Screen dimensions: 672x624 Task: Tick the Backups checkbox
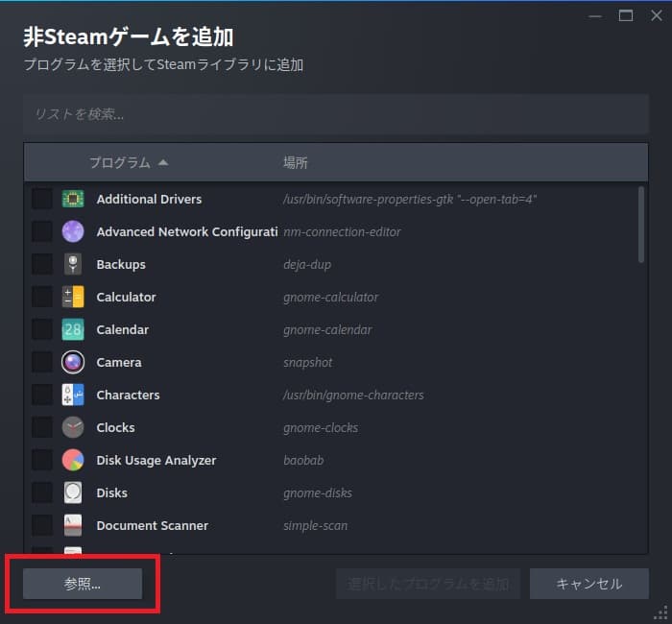[x=42, y=264]
